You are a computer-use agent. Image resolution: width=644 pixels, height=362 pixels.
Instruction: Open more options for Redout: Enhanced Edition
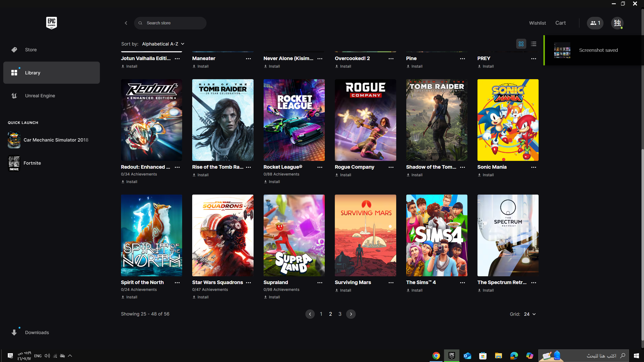coord(177,167)
